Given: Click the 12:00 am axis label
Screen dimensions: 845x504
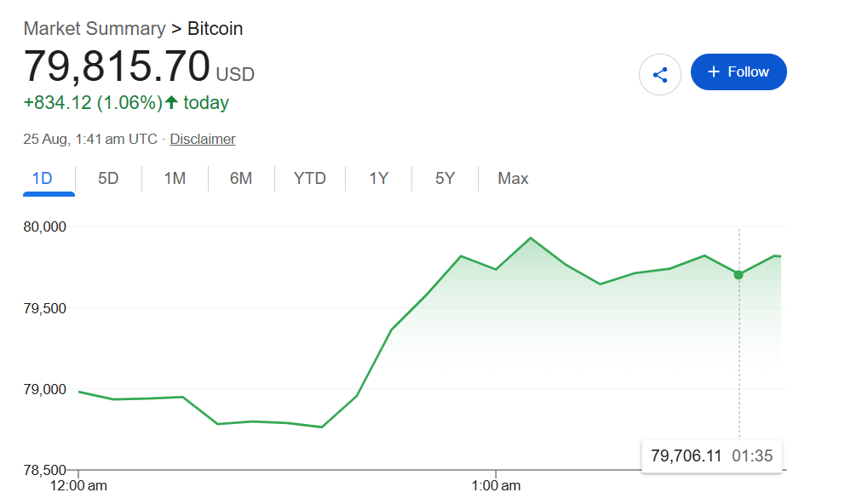Looking at the screenshot, I should pyautogui.click(x=78, y=485).
